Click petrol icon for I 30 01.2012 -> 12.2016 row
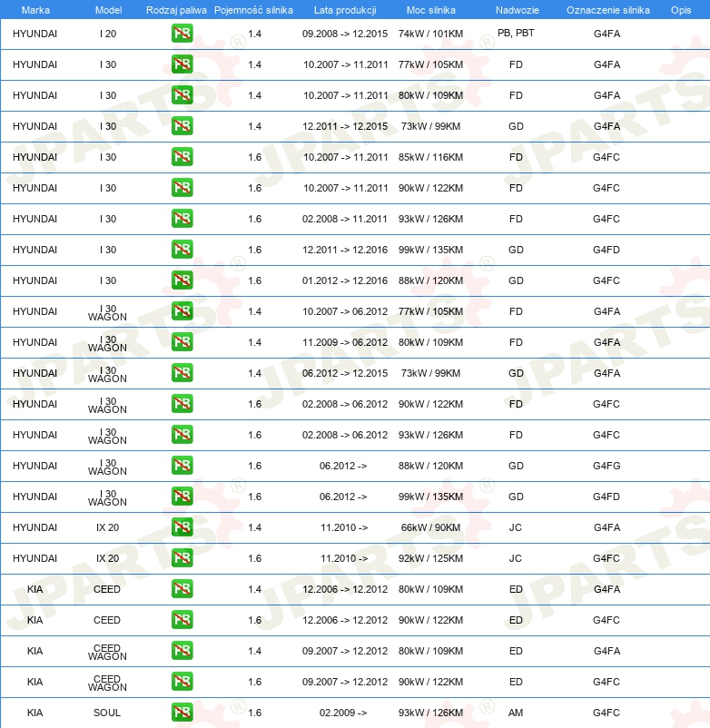Viewport: 710px width, 728px height. [x=182, y=280]
